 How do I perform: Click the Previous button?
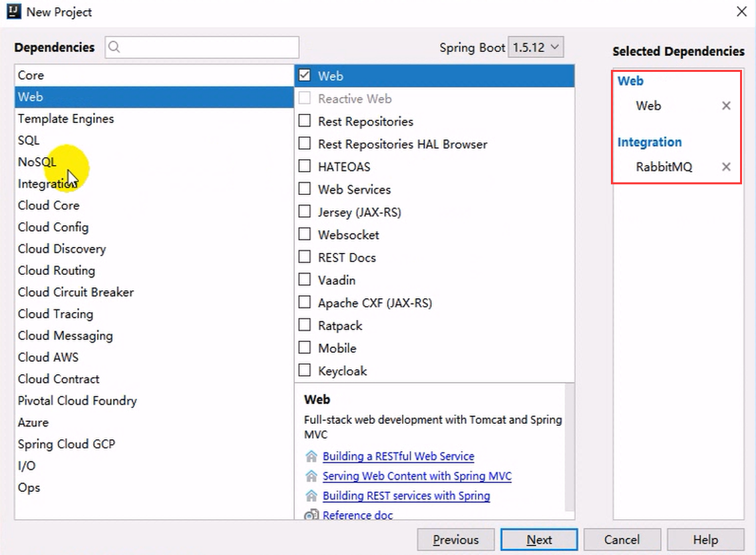(x=456, y=540)
